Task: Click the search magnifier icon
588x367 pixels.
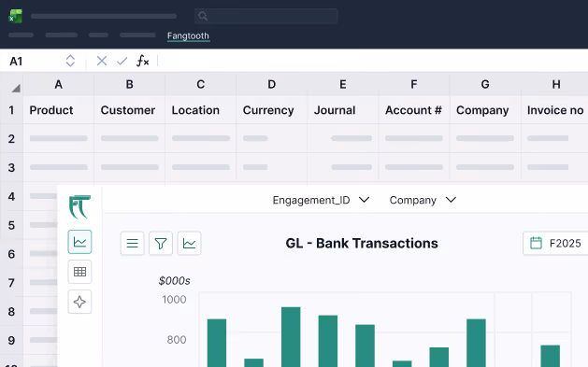Action: [203, 16]
